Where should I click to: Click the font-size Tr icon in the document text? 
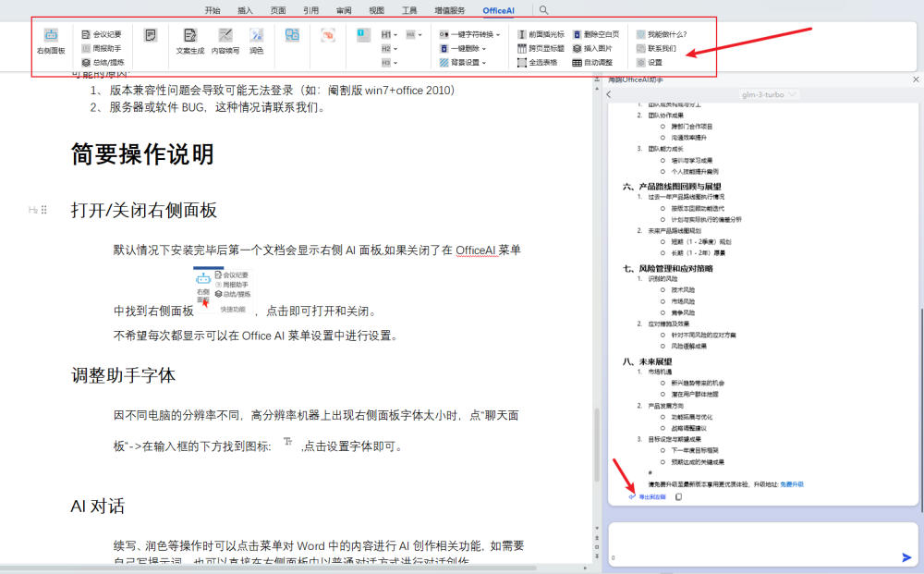[287, 442]
